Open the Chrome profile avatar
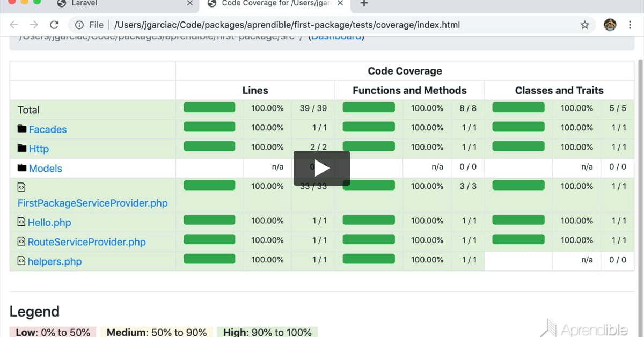 (x=610, y=25)
